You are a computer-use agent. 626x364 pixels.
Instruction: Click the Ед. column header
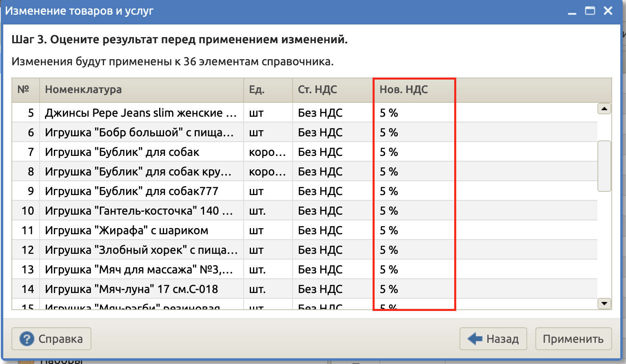pyautogui.click(x=268, y=90)
